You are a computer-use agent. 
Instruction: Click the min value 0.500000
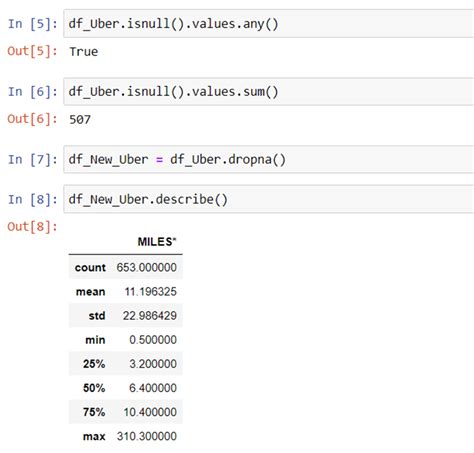[153, 340]
